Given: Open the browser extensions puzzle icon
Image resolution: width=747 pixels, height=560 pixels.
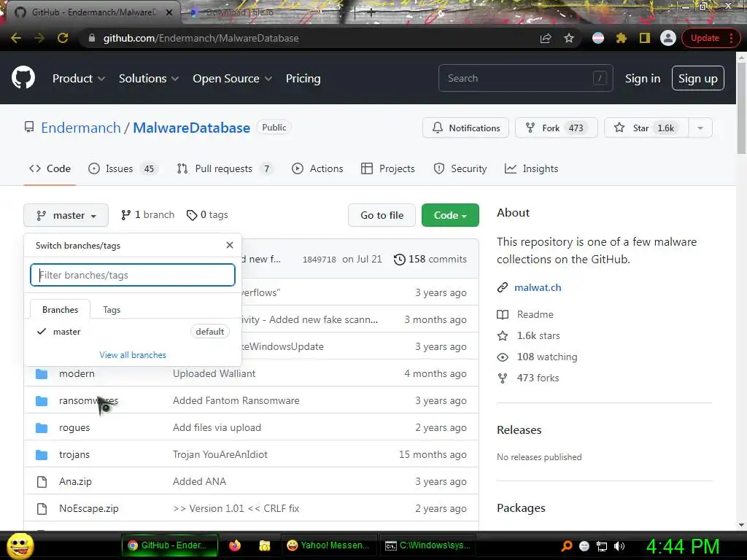Looking at the screenshot, I should point(621,38).
